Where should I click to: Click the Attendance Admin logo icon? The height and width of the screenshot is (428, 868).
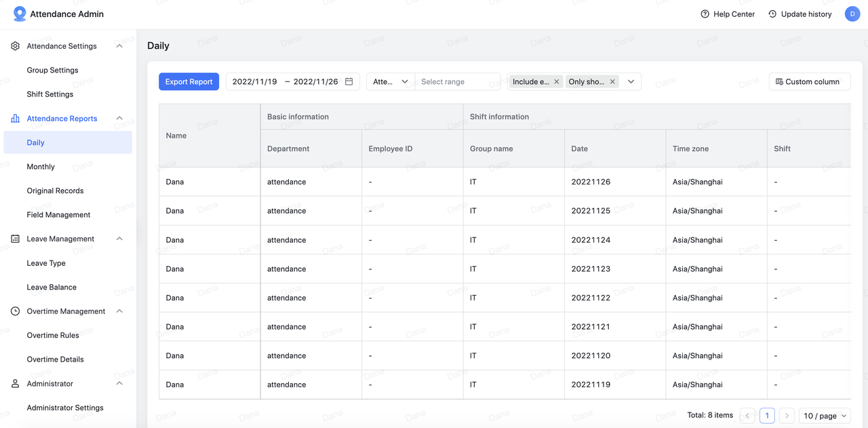click(x=20, y=14)
